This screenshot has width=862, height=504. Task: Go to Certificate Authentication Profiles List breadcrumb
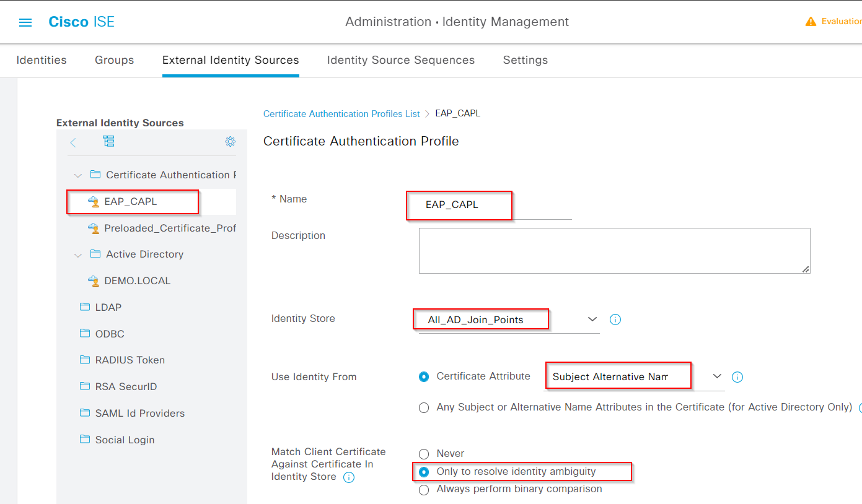341,114
